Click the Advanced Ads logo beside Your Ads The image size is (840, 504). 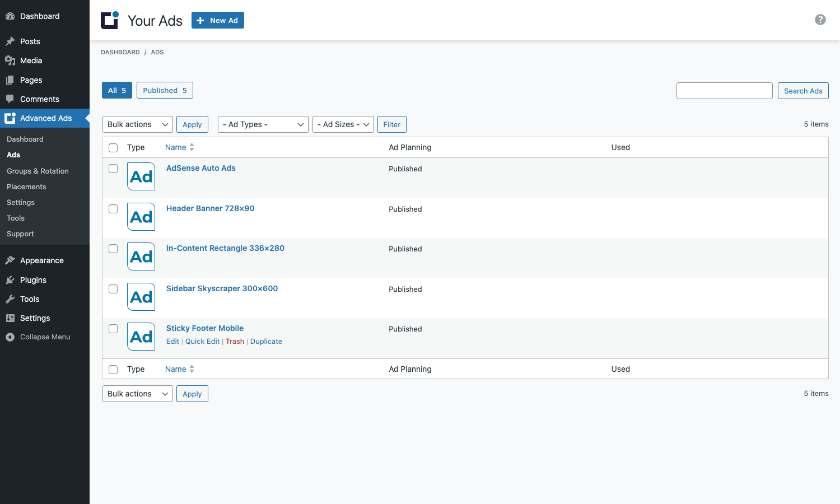point(110,20)
